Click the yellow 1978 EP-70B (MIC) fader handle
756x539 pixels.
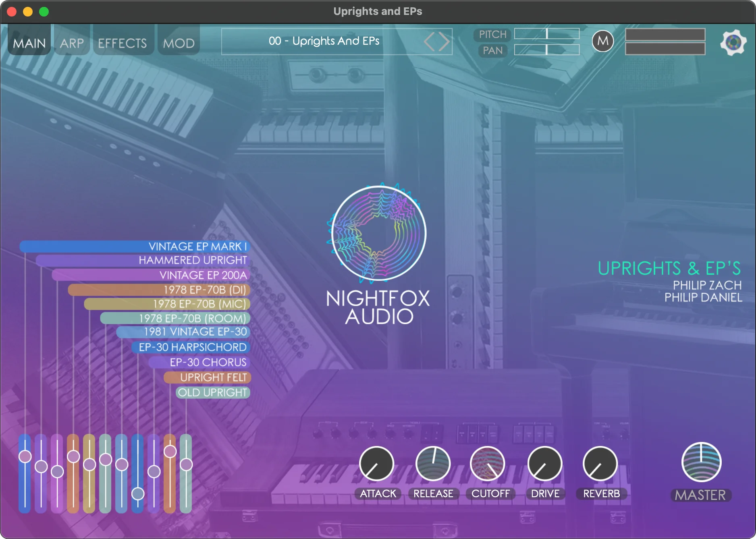tap(89, 464)
